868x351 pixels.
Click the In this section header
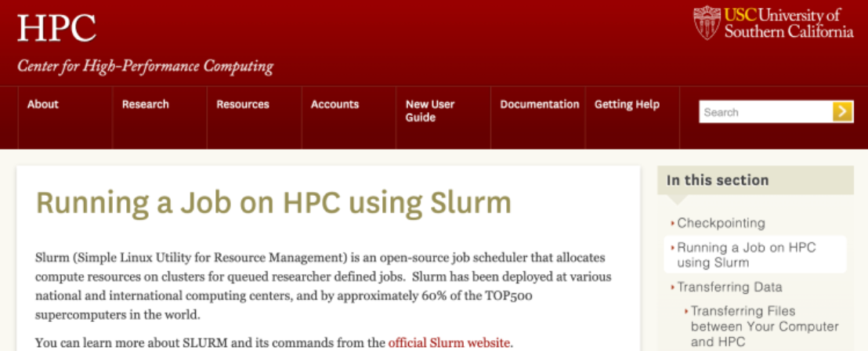pyautogui.click(x=718, y=180)
